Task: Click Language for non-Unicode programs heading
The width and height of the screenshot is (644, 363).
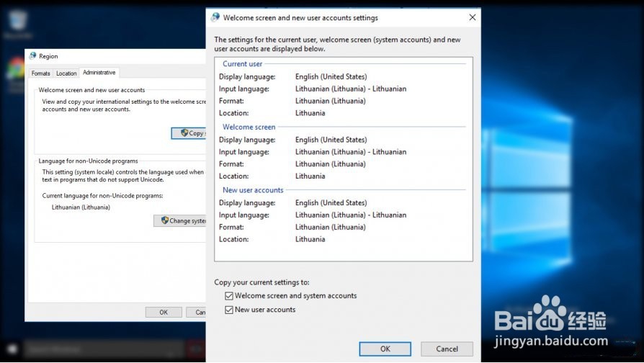Action: (89, 161)
